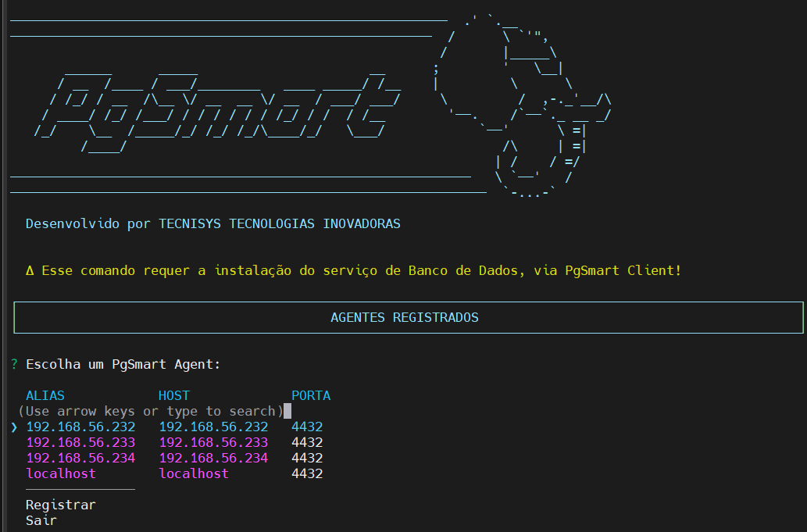Select agent alias 192.168.56.234

[80, 458]
